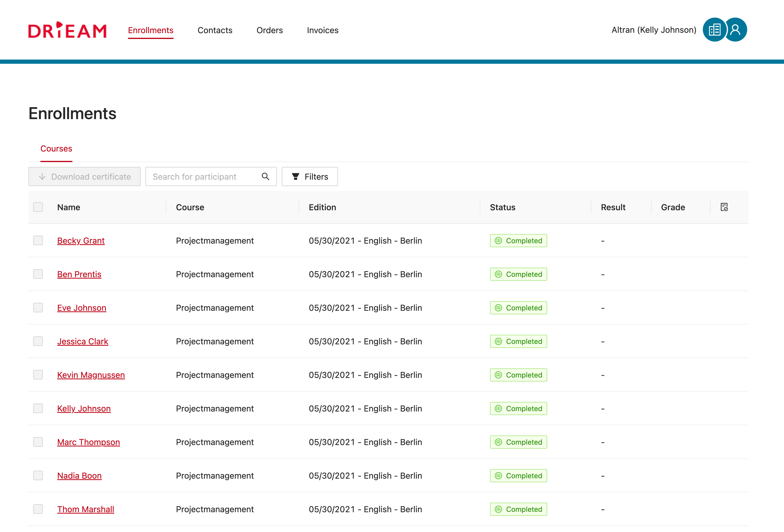The image size is (784, 532).
Task: Click the Completed status badge for Ben Prentis
Action: click(x=518, y=274)
